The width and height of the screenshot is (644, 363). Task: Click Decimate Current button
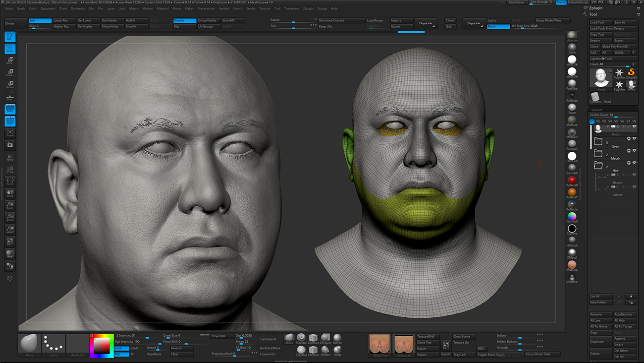342,20
